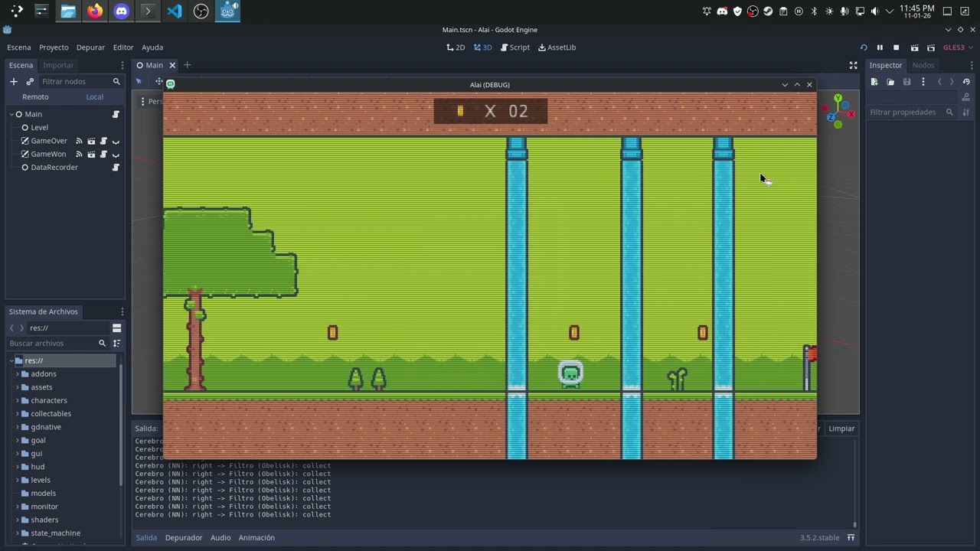Toggle distraction-free mode in the viewport
980x551 pixels.
(x=853, y=65)
